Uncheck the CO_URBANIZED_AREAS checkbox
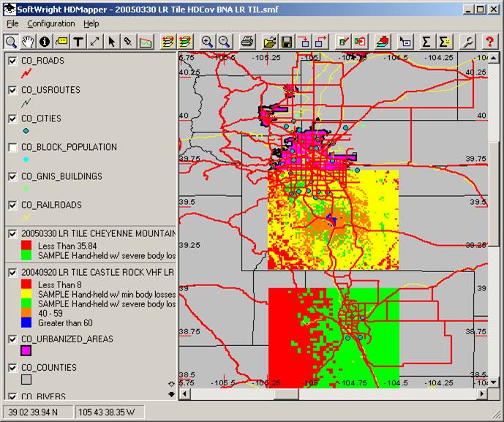 tap(12, 339)
